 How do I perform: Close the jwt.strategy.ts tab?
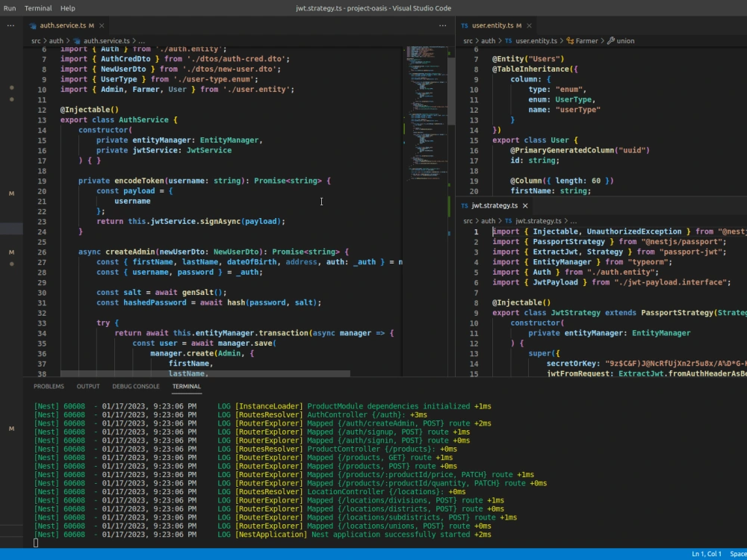525,206
